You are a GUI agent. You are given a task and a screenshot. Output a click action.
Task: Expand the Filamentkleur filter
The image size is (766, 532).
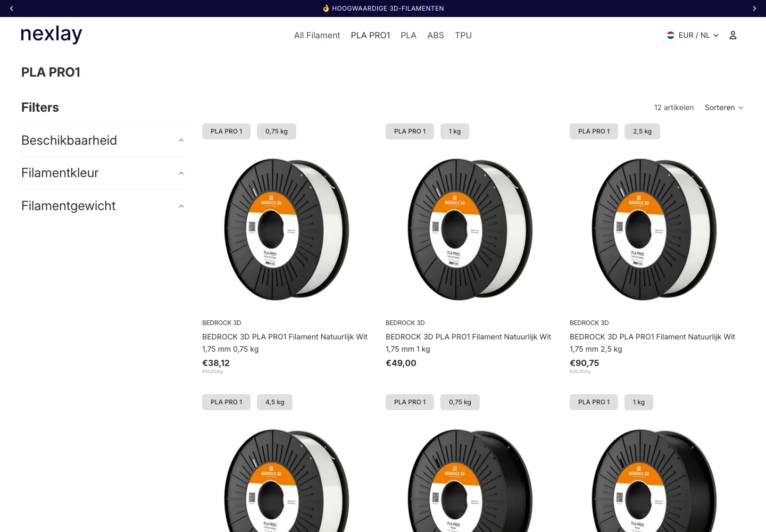coord(103,173)
